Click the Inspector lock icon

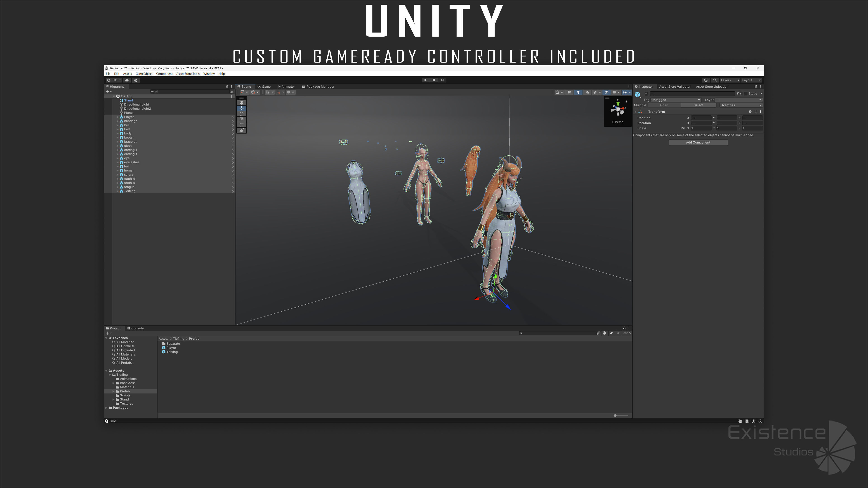[x=755, y=87]
